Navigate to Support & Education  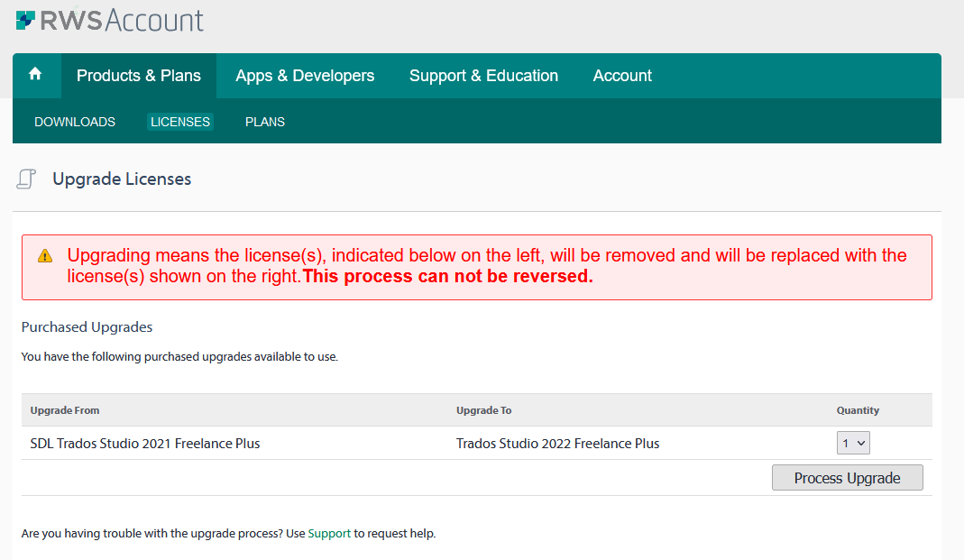483,75
